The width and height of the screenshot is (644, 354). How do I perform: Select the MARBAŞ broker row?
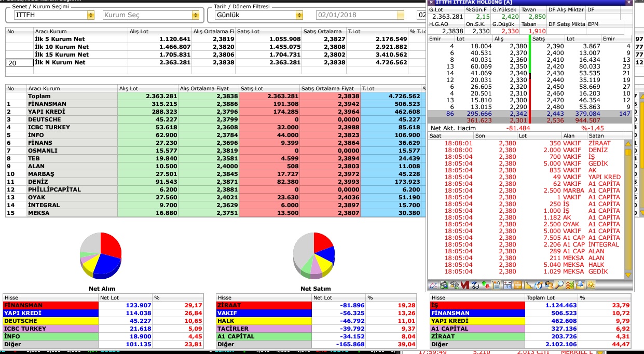pos(215,174)
